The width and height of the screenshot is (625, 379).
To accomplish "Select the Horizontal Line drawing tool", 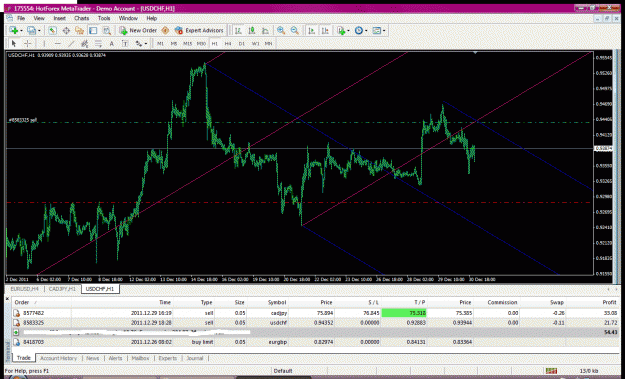I will coord(58,43).
